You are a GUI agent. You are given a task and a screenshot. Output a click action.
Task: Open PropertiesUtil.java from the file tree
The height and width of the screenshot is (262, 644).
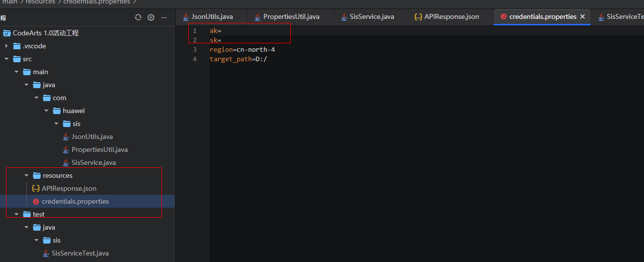tap(100, 150)
